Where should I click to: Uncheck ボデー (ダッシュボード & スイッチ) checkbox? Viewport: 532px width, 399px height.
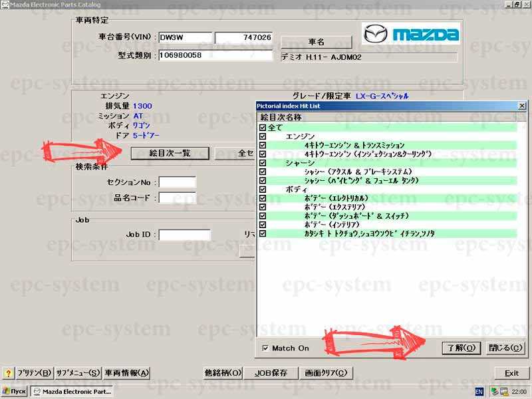pos(262,215)
